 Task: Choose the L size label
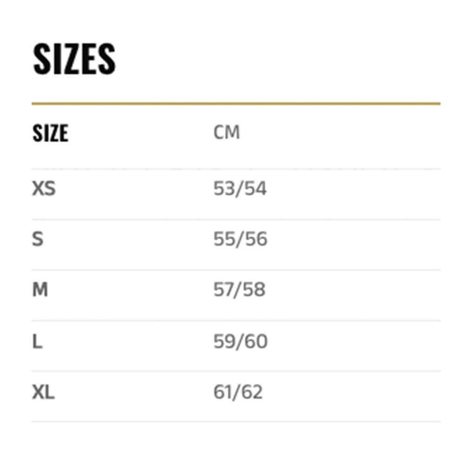pyautogui.click(x=37, y=342)
